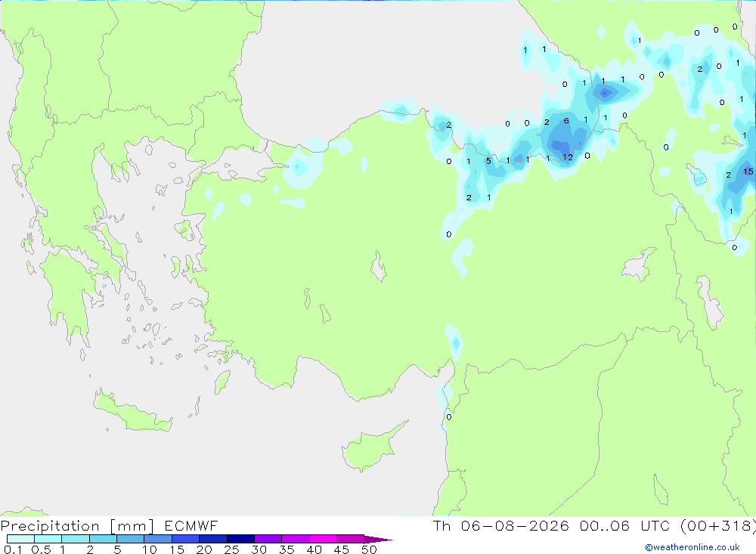
Task: Click the 'Th 06-08-2026' date text
Action: [x=501, y=525]
